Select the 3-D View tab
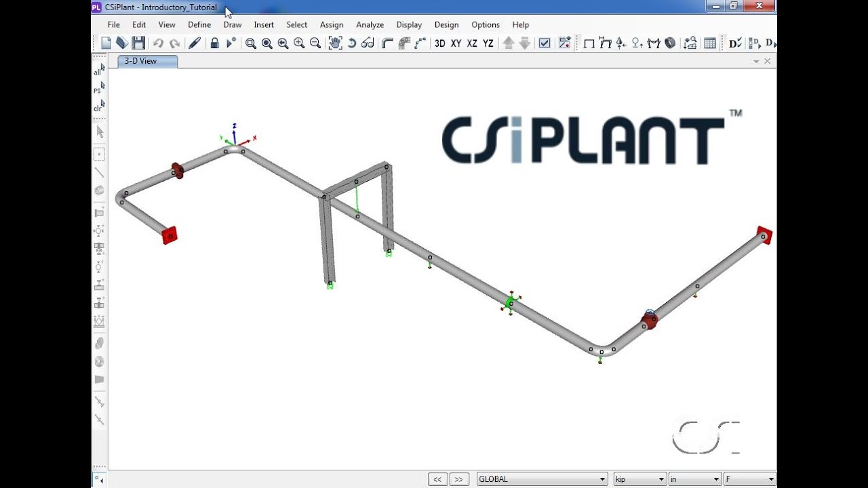The width and height of the screenshot is (868, 488). click(147, 61)
